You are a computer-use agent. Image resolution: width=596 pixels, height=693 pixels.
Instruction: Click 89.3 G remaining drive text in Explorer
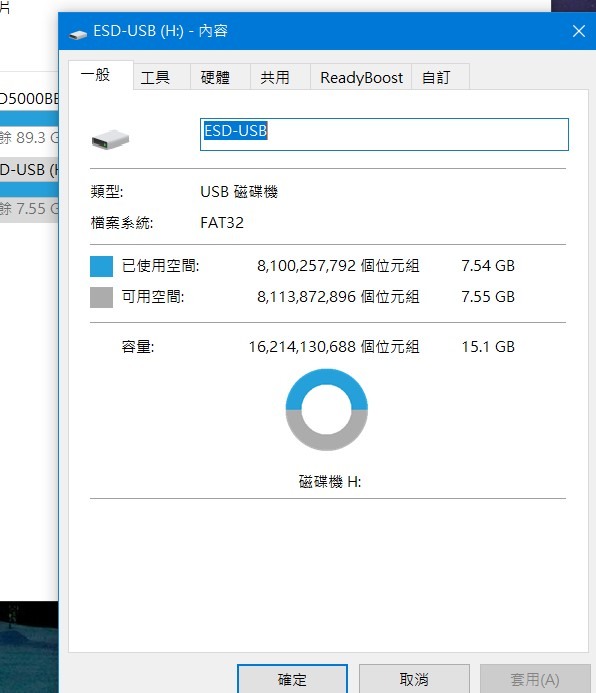pyautogui.click(x=29, y=137)
